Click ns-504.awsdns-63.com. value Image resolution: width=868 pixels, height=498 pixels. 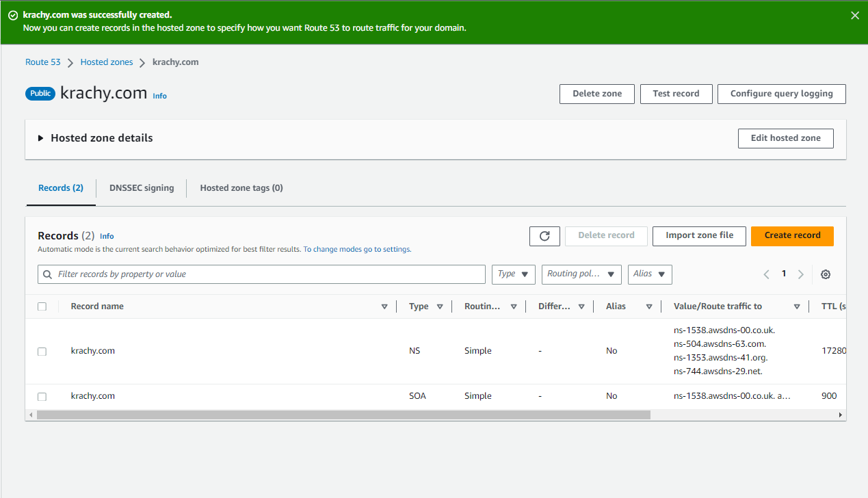(720, 344)
